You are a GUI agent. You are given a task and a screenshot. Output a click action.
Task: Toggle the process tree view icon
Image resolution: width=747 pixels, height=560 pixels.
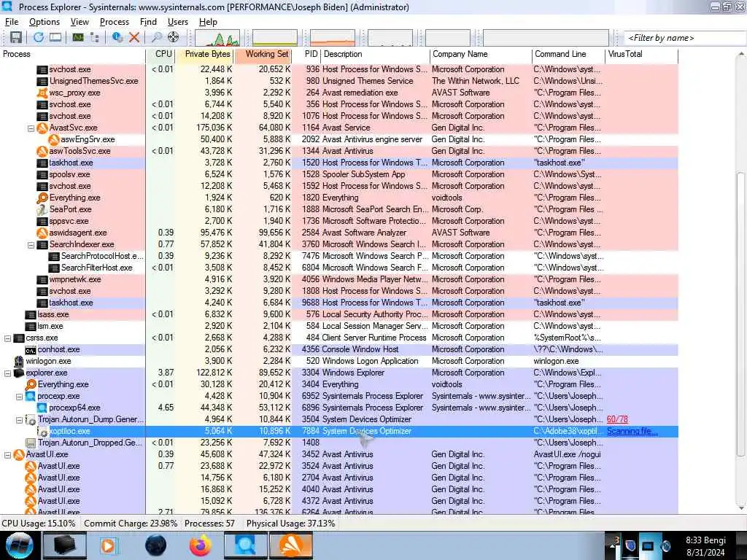pyautogui.click(x=94, y=37)
